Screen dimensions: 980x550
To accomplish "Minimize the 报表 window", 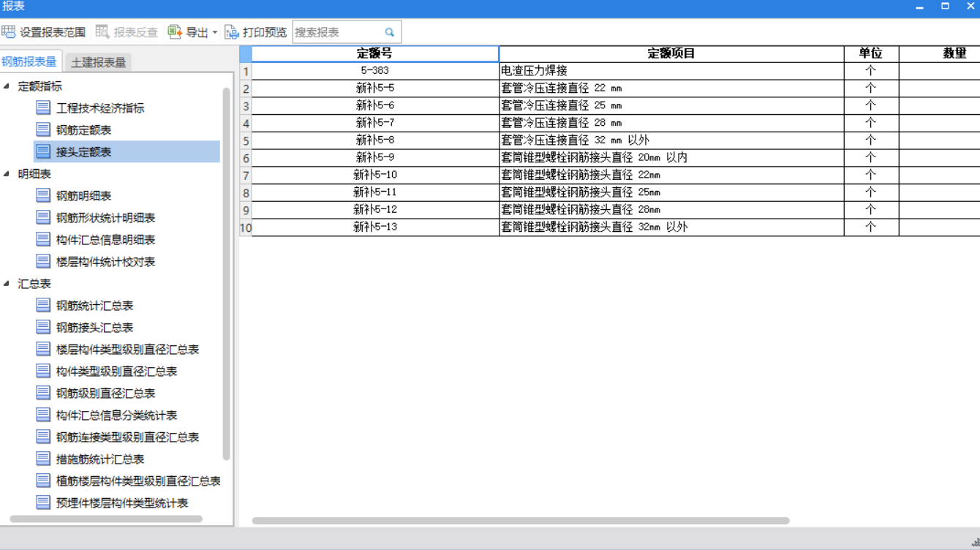I will click(919, 7).
